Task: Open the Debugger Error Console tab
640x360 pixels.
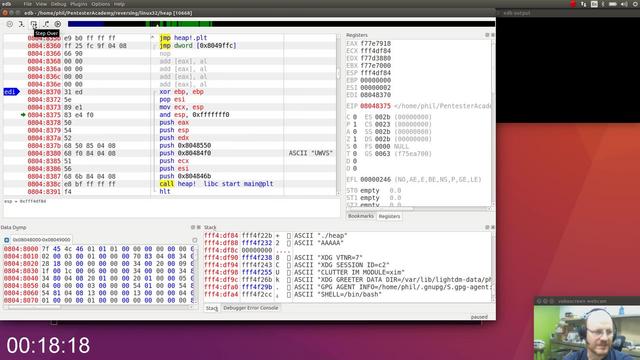Action: (x=251, y=308)
